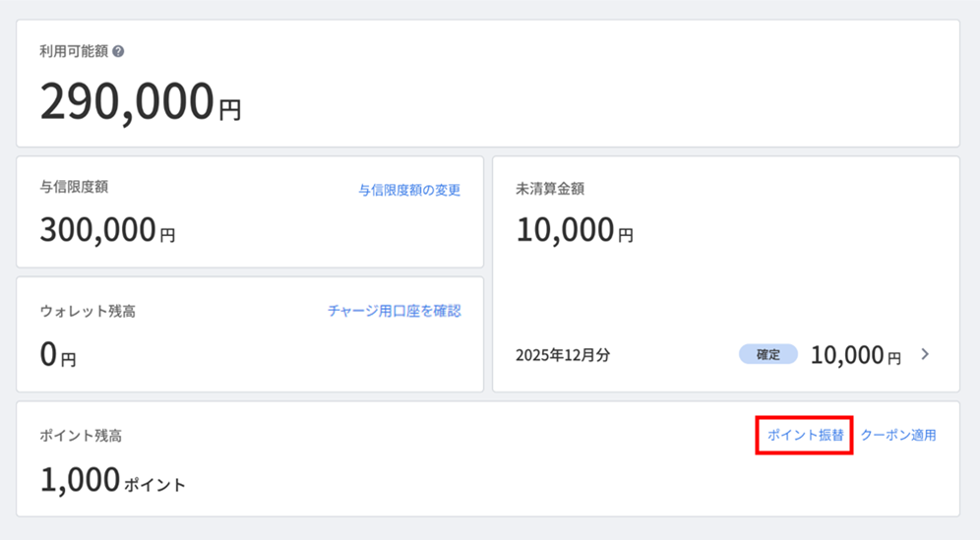Click the ウォレット残高 heading

click(x=88, y=311)
